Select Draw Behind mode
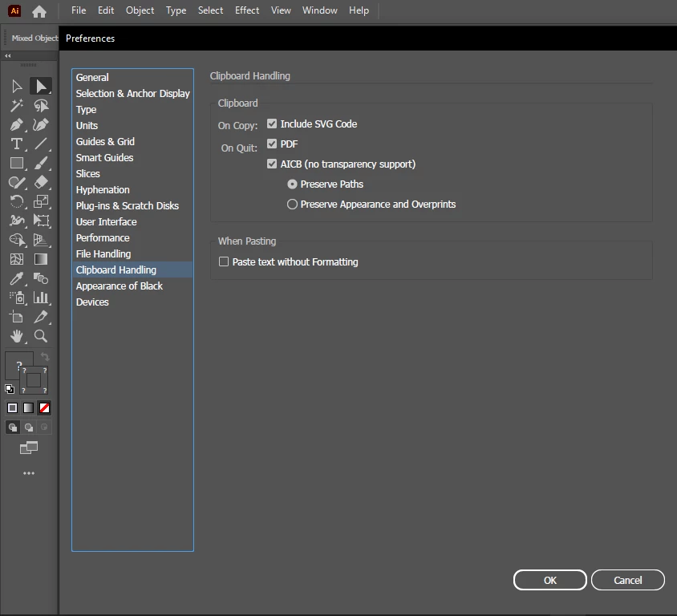The image size is (677, 616). [29, 428]
